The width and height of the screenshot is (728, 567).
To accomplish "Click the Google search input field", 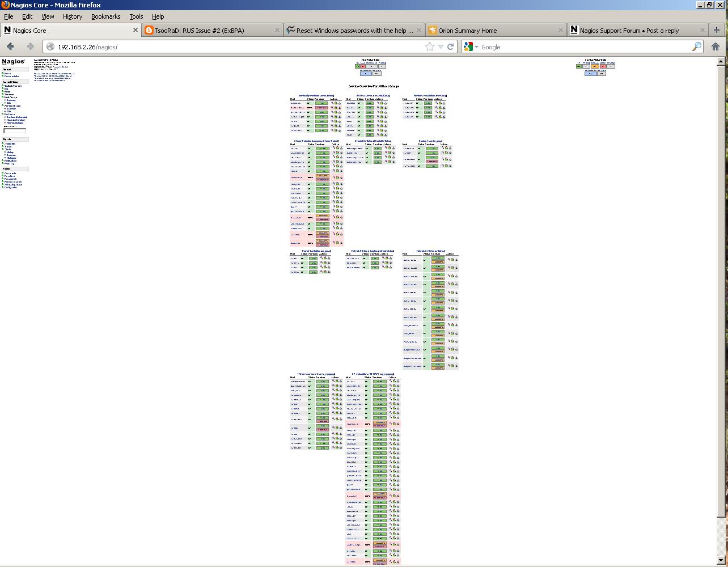I will click(584, 46).
